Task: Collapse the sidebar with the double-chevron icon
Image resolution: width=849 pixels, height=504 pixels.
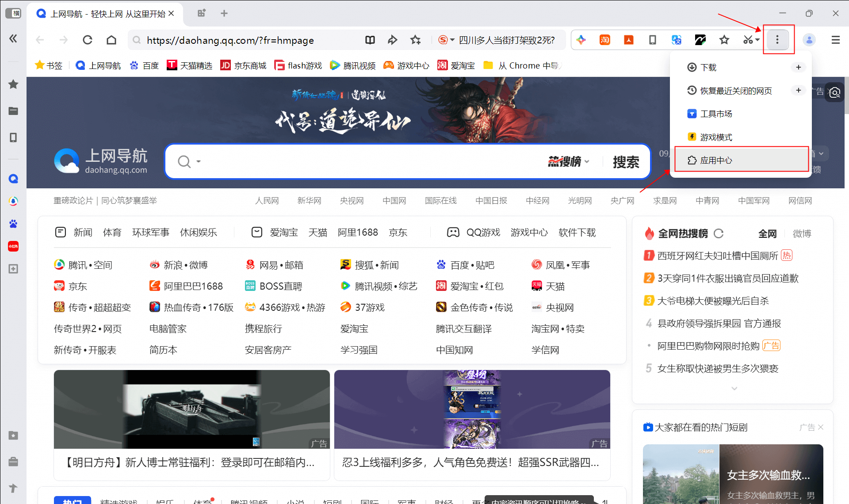Action: (13, 38)
